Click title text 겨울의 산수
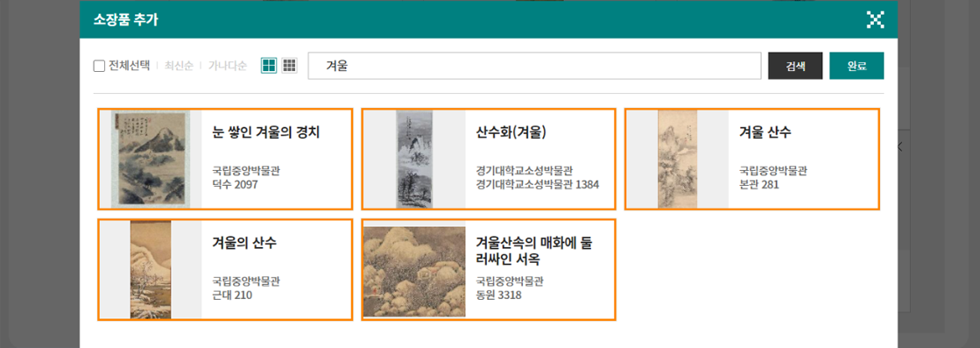The image size is (980, 348). click(x=244, y=244)
